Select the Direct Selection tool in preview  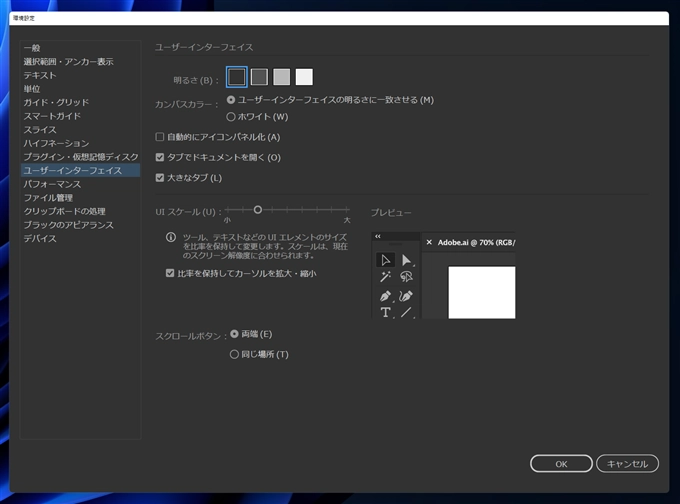[x=406, y=260]
